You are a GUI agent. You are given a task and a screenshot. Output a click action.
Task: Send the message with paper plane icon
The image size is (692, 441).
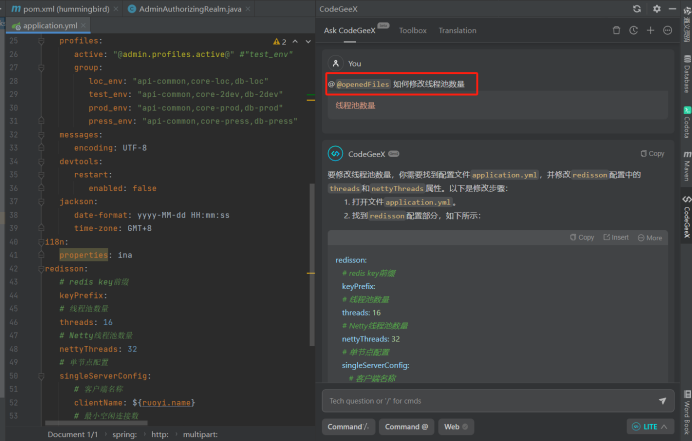pyautogui.click(x=662, y=401)
